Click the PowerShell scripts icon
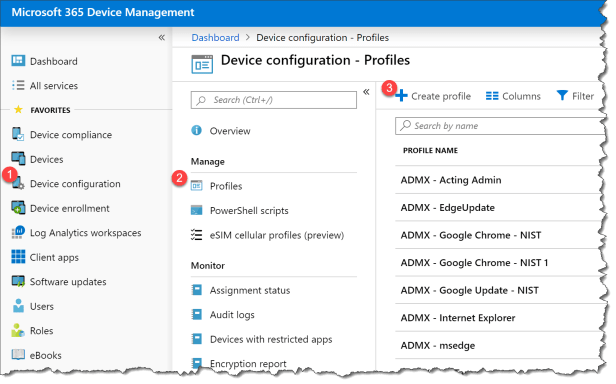The height and width of the screenshot is (384, 616). coord(196,210)
